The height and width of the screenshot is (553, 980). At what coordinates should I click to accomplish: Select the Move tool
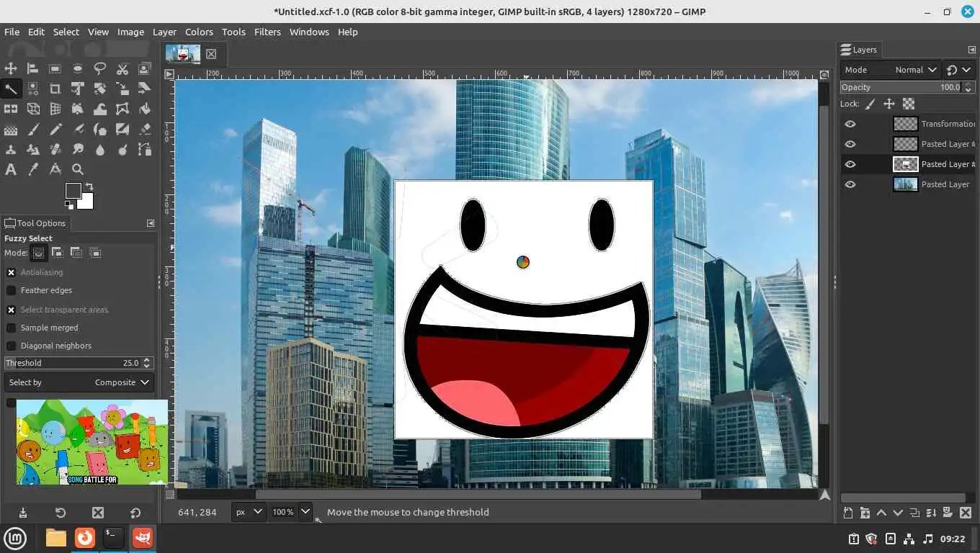(x=11, y=68)
